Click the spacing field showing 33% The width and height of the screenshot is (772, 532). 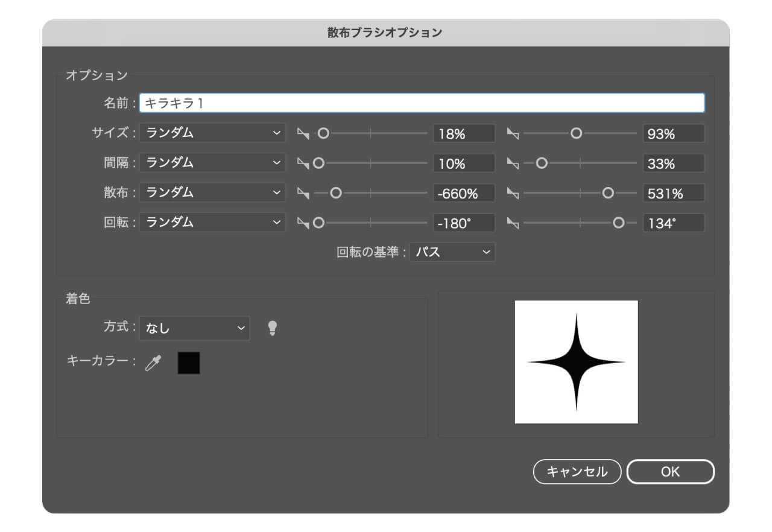tap(674, 163)
